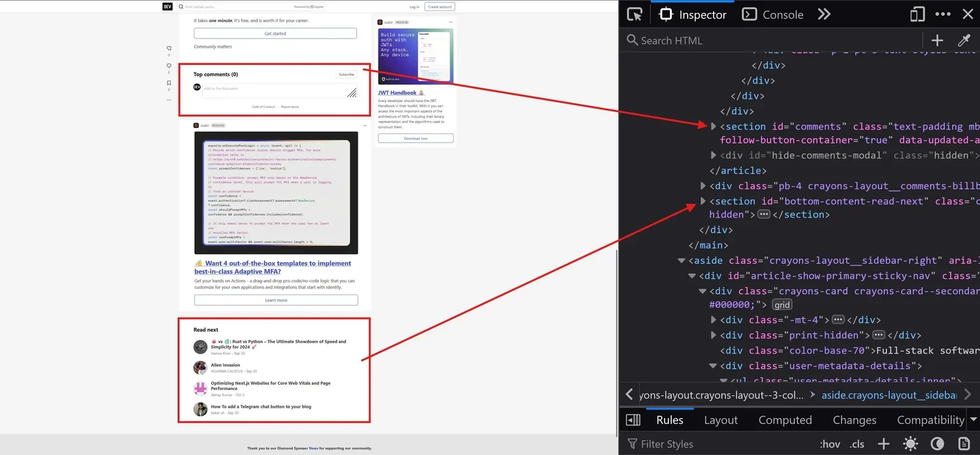Expand the crayons-layout__comments-billboard div node

tap(703, 186)
